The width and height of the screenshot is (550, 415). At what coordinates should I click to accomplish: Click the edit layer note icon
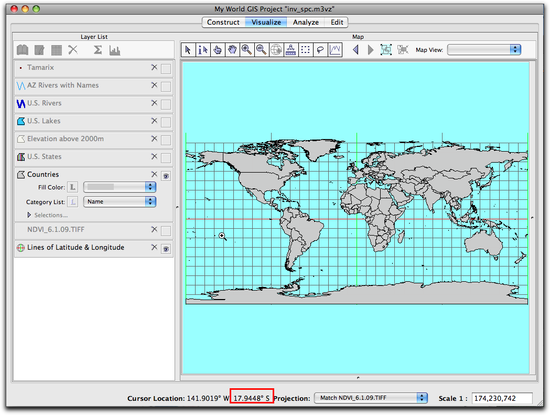pyautogui.click(x=39, y=50)
